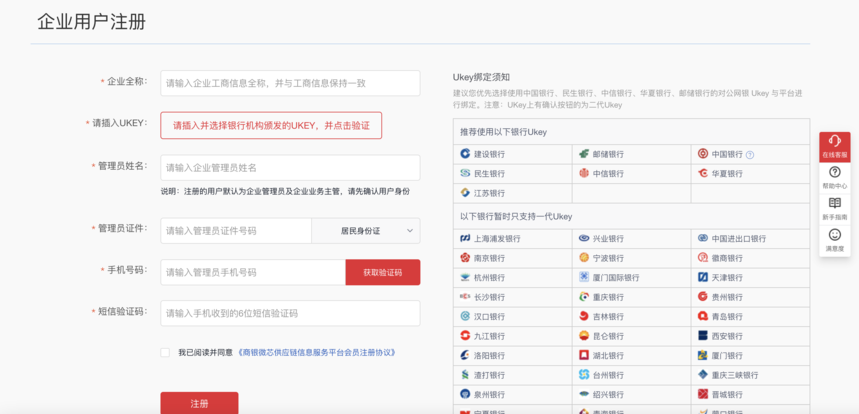Open the 满意度 satisfaction survey
Viewport: 859px width, 414px height.
[x=835, y=241]
